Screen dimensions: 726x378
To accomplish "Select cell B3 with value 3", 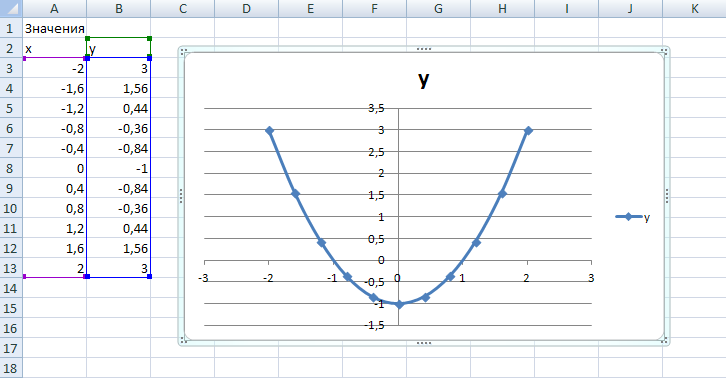I will pyautogui.click(x=119, y=68).
